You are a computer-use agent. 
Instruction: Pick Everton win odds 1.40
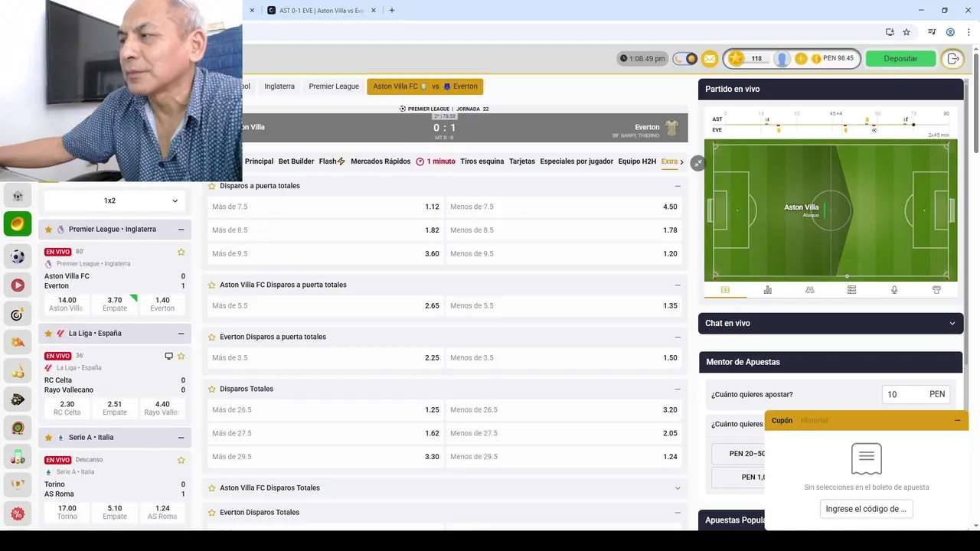(162, 304)
